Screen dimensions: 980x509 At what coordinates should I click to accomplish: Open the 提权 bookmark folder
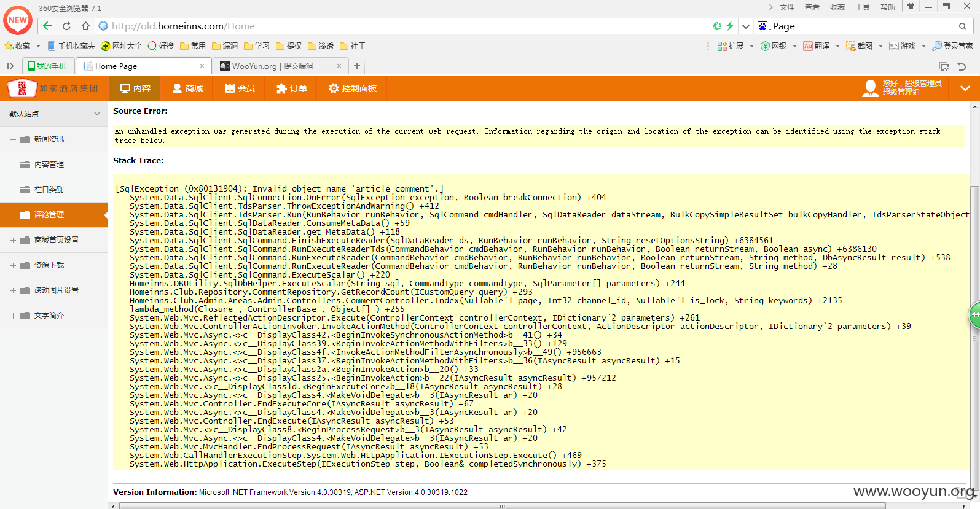click(289, 46)
